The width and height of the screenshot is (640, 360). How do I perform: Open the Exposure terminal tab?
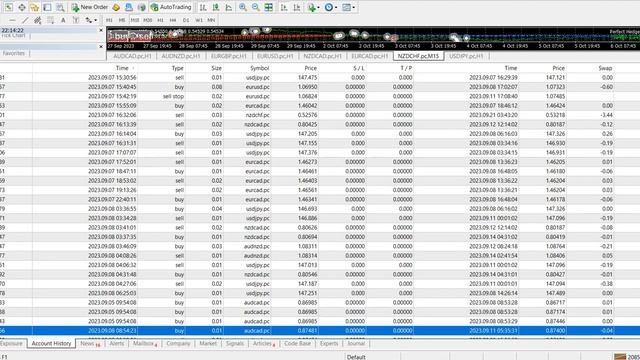(11, 344)
